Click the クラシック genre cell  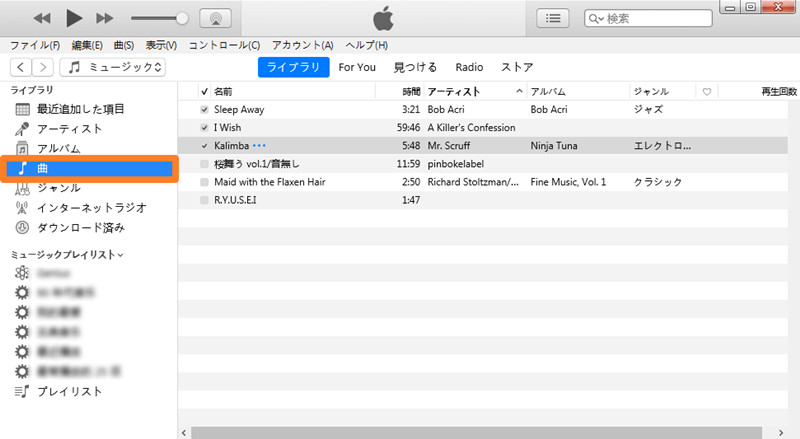658,182
